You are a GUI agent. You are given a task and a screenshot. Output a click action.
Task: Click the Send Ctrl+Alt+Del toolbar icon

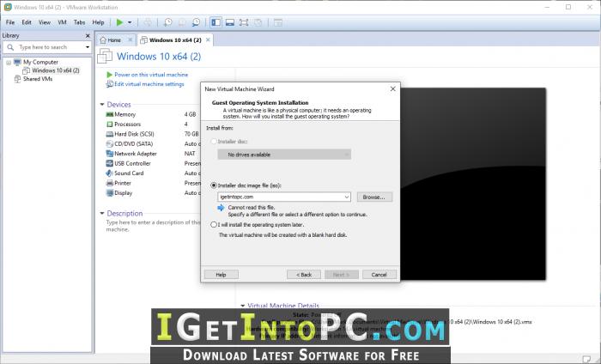tap(148, 22)
